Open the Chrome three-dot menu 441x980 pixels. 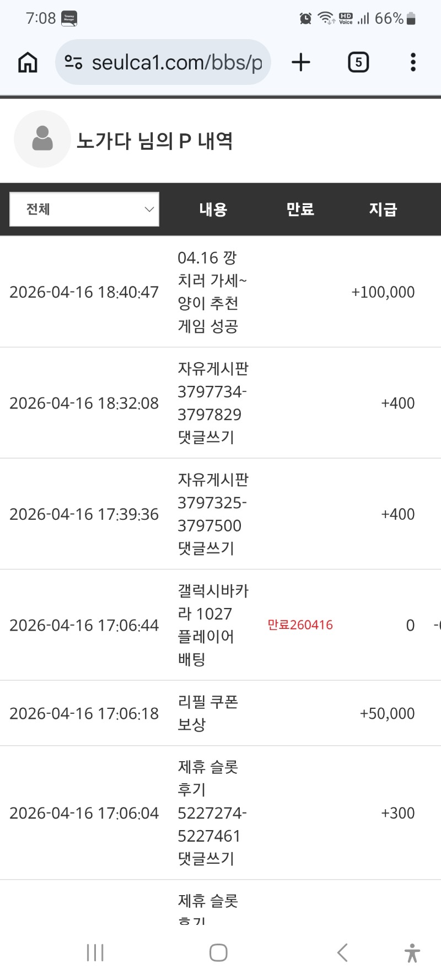point(413,62)
